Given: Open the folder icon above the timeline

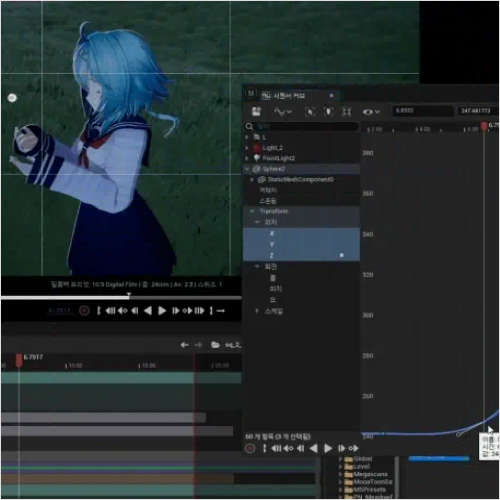Looking at the screenshot, I should pos(215,345).
